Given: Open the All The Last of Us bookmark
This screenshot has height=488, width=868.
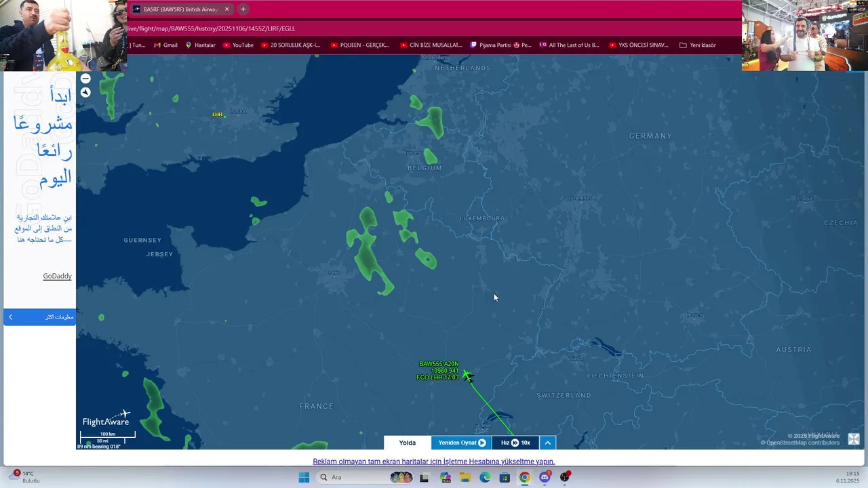Looking at the screenshot, I should click(x=570, y=45).
